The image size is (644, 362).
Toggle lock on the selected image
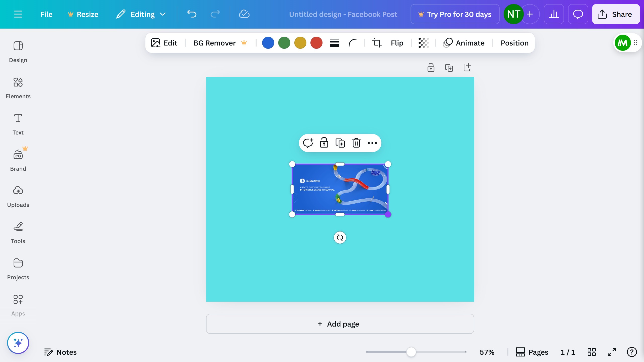(x=324, y=143)
